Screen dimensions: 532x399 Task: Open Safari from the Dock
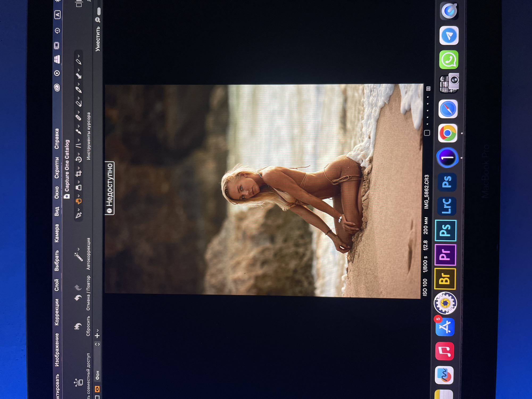tap(448, 109)
